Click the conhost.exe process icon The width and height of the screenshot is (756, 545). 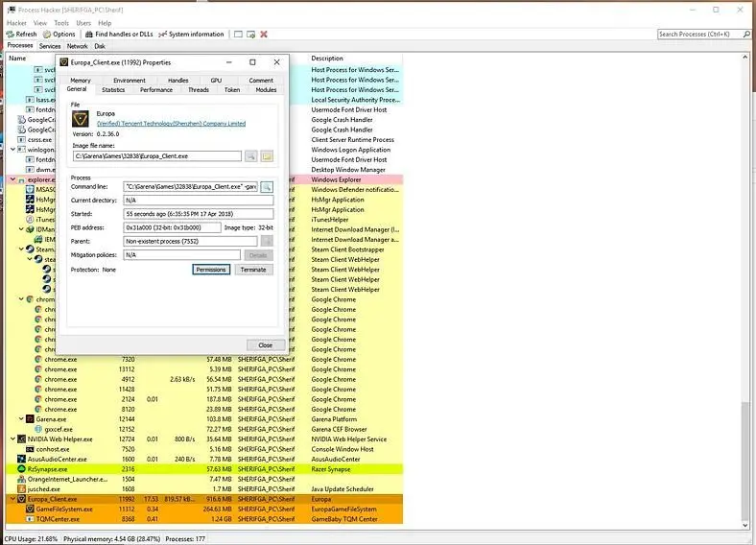30,449
